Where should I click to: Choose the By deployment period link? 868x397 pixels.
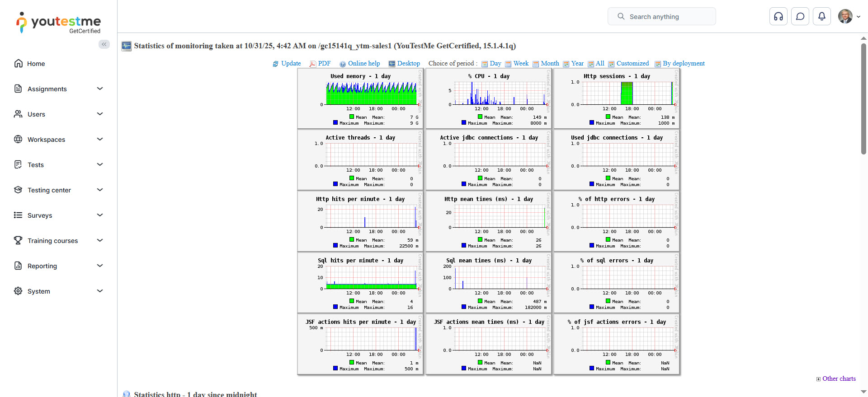point(683,64)
